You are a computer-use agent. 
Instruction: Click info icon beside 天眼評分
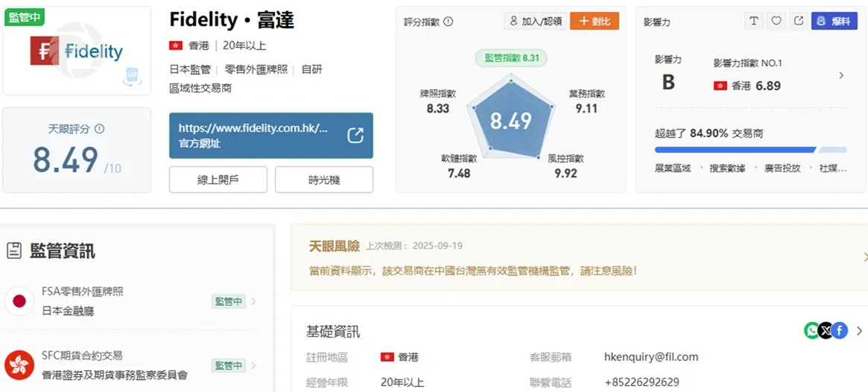tap(100, 129)
